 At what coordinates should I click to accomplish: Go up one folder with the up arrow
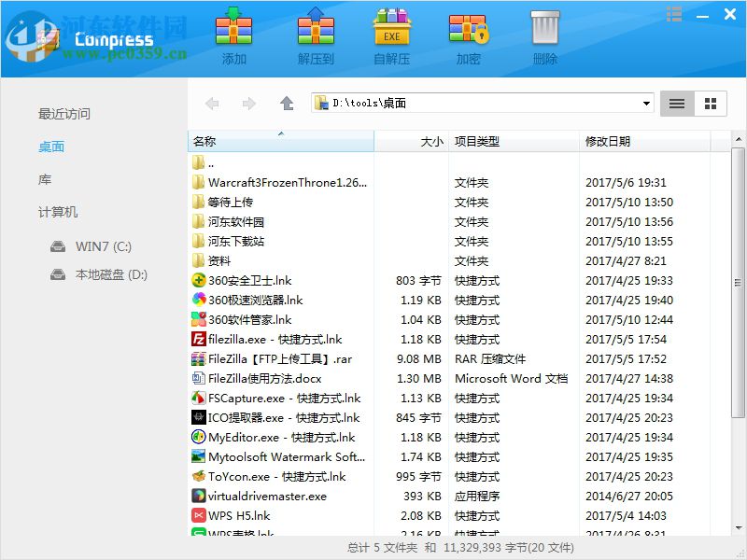(287, 104)
